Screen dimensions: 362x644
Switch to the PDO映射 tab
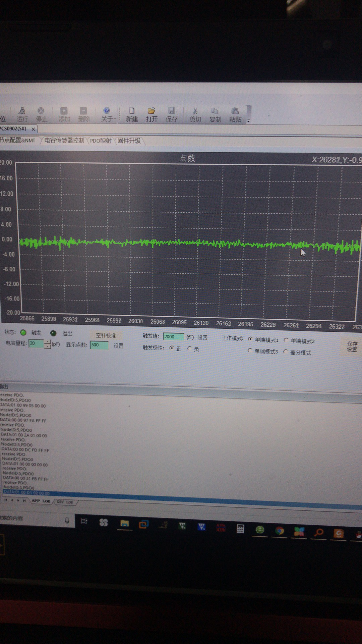(101, 141)
